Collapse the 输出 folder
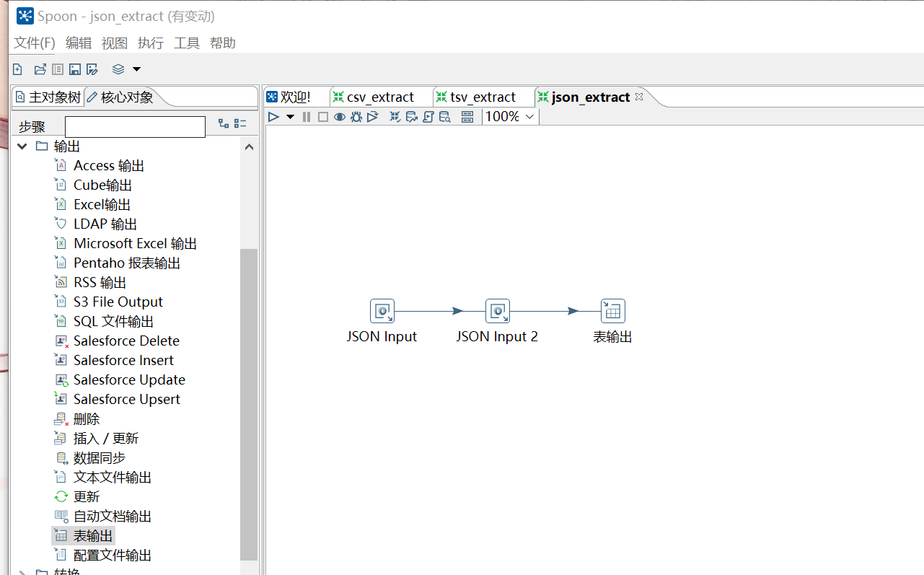924x575 pixels. (x=22, y=146)
